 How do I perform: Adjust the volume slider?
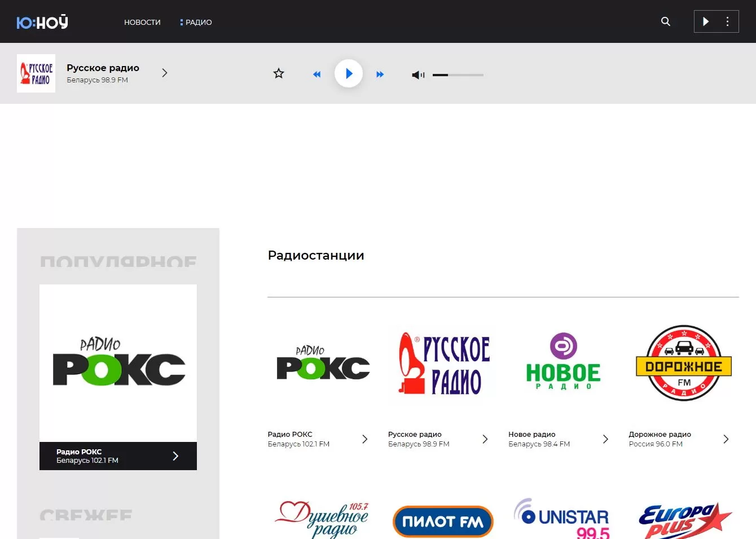[x=458, y=75]
